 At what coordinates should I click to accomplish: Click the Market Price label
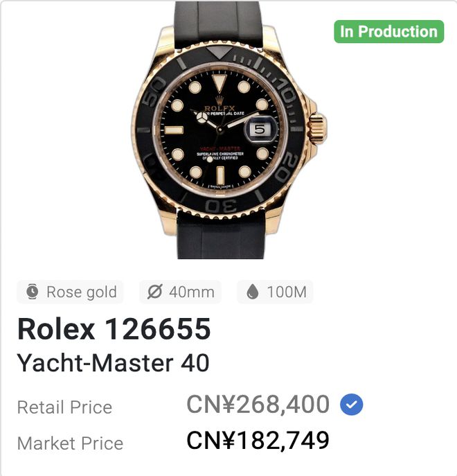click(x=70, y=443)
